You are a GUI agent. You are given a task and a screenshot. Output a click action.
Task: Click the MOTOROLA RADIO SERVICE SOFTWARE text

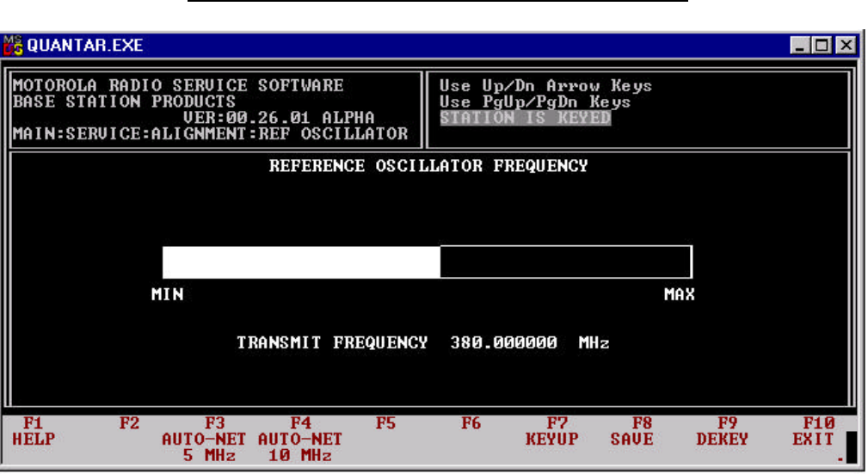178,86
